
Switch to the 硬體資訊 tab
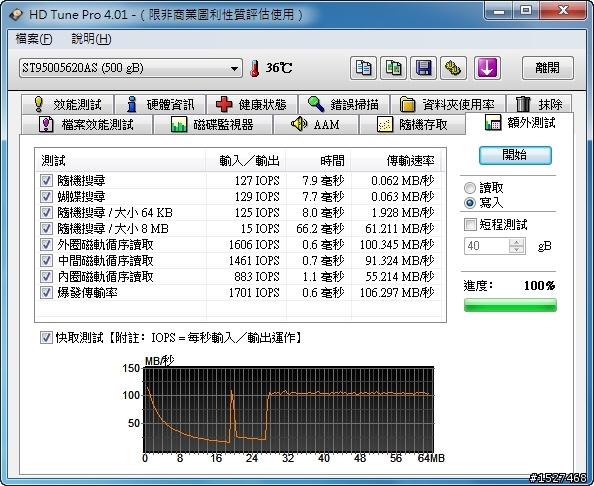tap(160, 104)
